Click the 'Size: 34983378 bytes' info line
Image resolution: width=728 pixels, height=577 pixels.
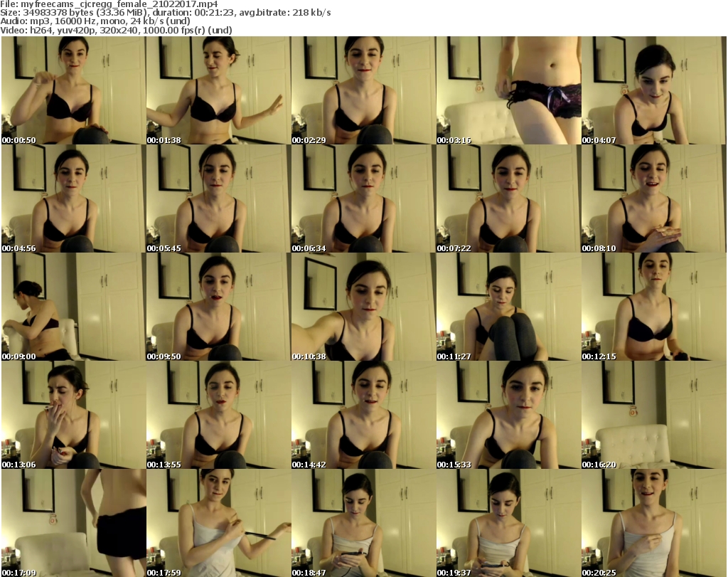[165, 13]
